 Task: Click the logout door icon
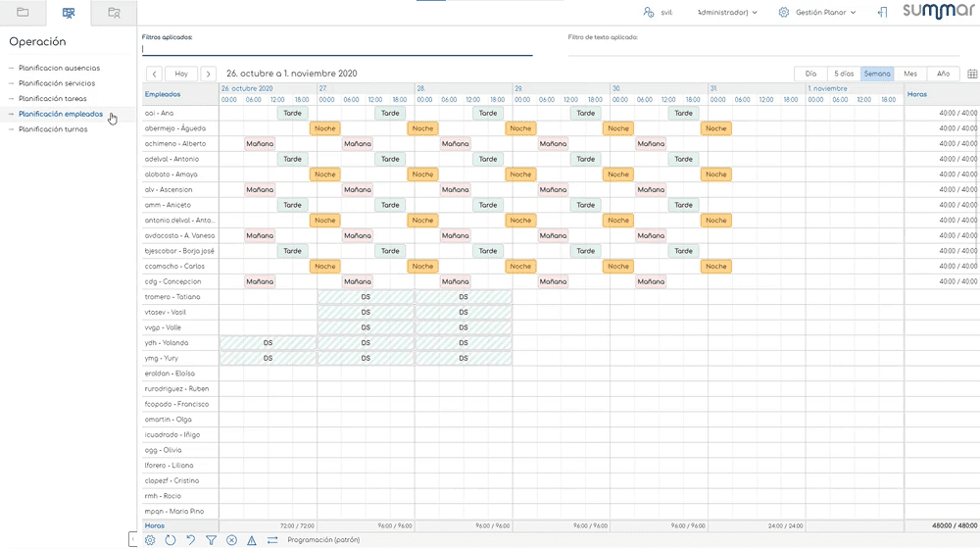[883, 12]
